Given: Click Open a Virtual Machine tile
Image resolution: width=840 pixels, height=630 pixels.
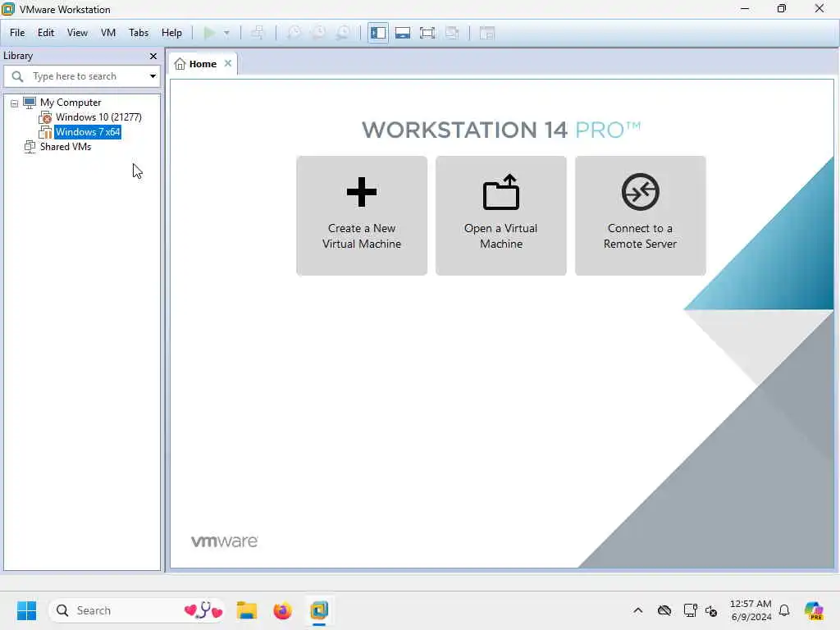Looking at the screenshot, I should coord(501,216).
